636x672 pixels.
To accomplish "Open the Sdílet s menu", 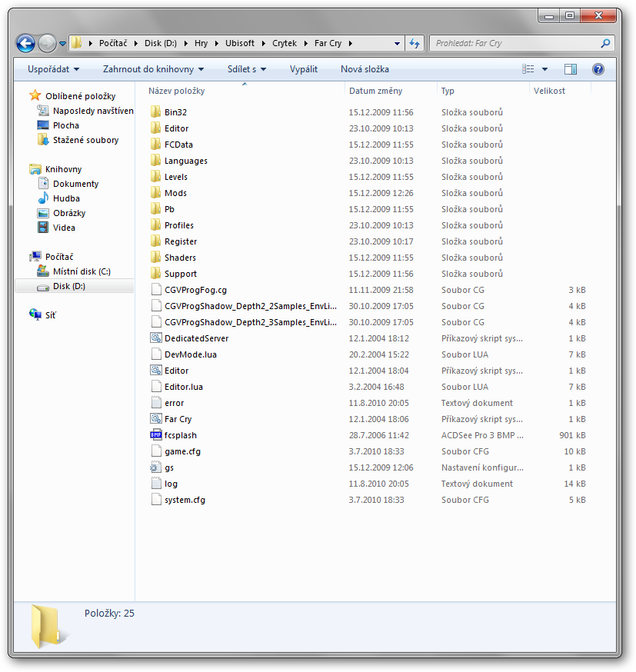I will (x=246, y=69).
